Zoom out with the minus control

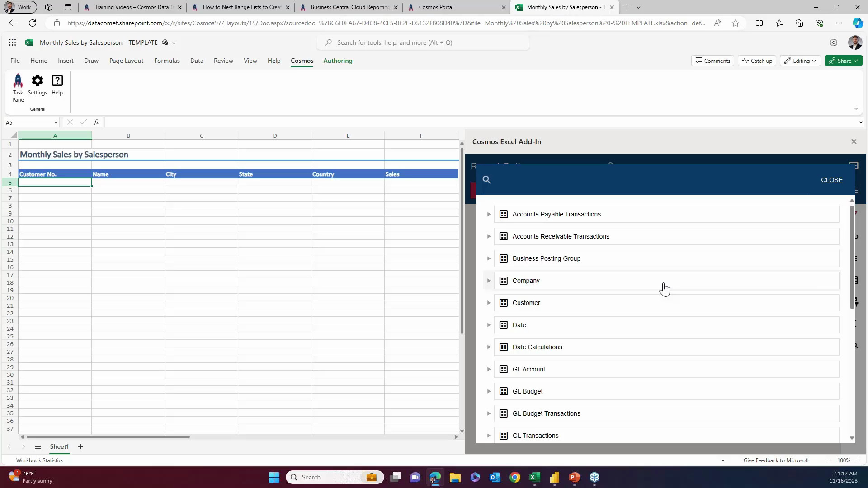click(x=830, y=460)
